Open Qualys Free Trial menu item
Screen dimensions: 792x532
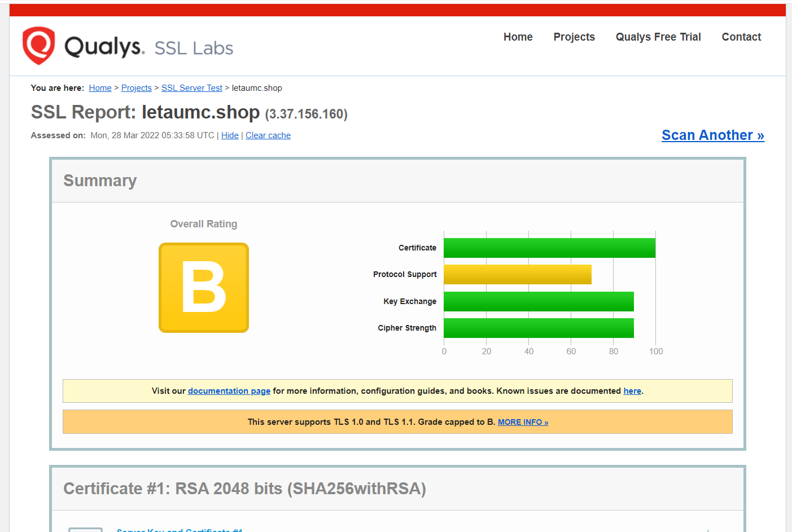[658, 37]
